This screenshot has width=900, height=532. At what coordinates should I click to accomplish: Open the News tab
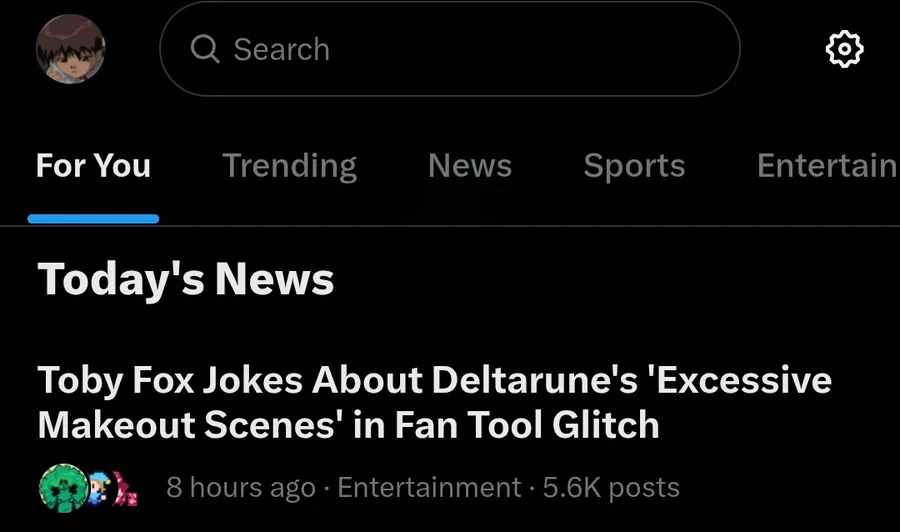(469, 165)
